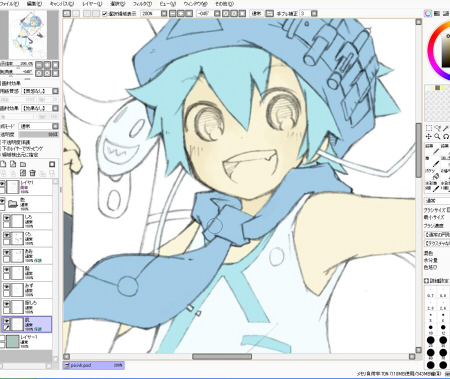Click the reset rotation button in the top toolbar
This screenshot has width=450, height=379.
[243, 13]
